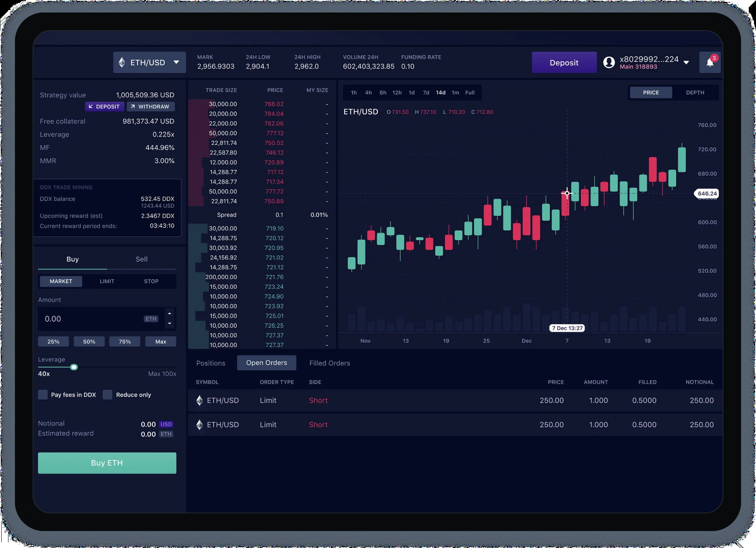This screenshot has height=548, width=756.
Task: Click the Deposit button in the header
Action: (x=564, y=62)
